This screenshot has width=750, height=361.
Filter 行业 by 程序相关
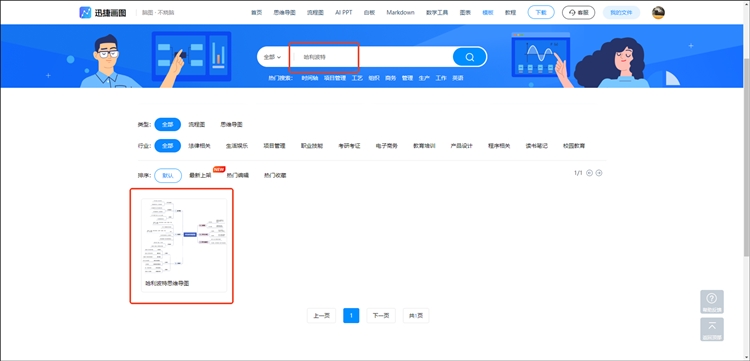[x=499, y=146]
